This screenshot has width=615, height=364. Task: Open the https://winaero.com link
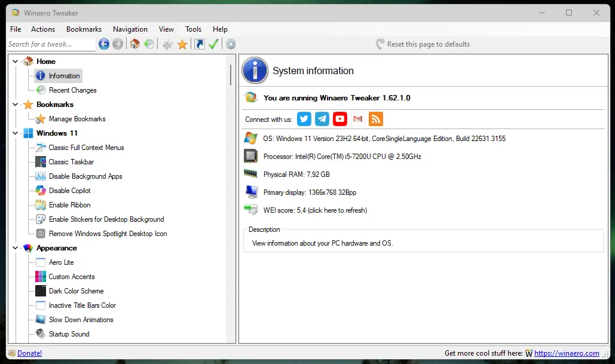[x=567, y=353]
